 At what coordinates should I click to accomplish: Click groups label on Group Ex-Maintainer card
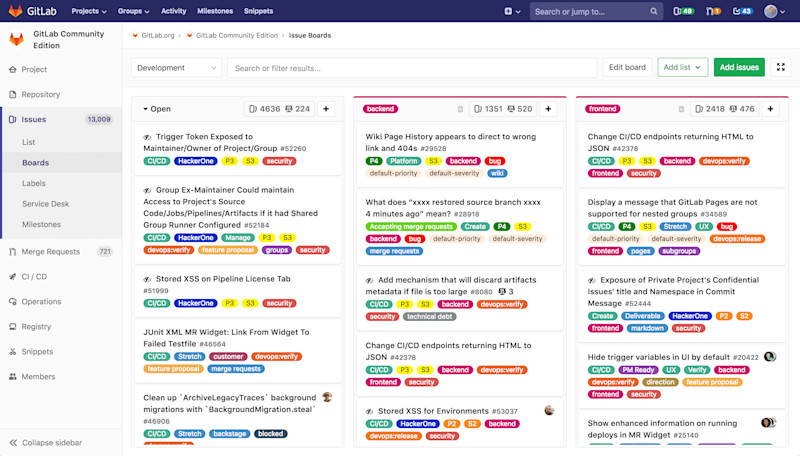point(277,250)
